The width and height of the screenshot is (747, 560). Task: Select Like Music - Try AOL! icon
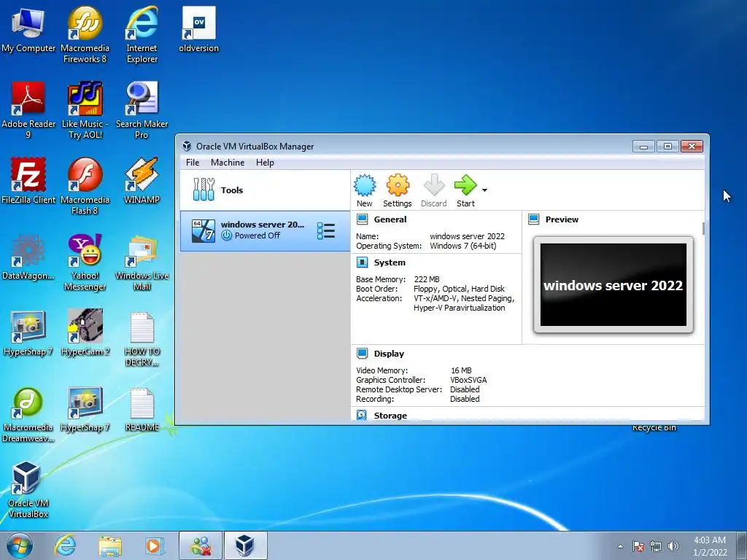pyautogui.click(x=85, y=112)
